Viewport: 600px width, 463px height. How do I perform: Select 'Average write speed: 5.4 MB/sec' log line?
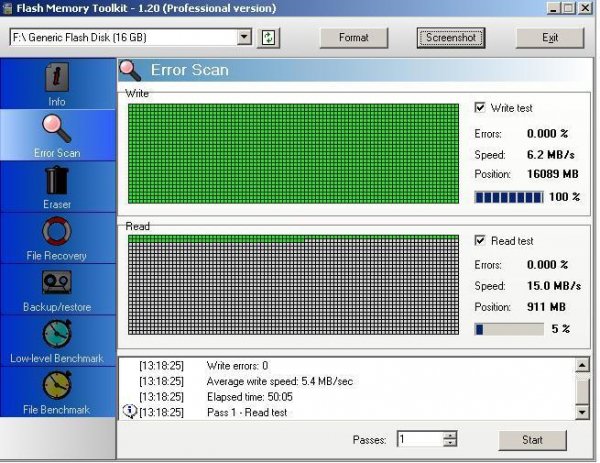coord(280,381)
